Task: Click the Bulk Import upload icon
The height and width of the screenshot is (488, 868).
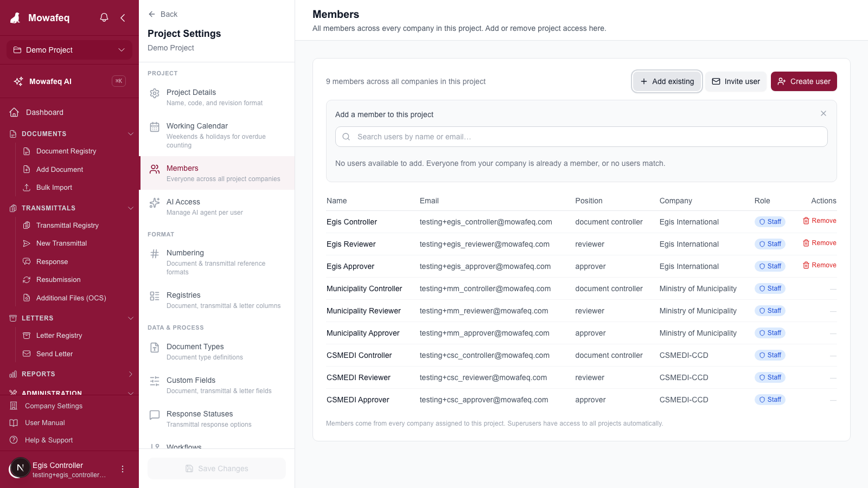Action: pos(27,188)
